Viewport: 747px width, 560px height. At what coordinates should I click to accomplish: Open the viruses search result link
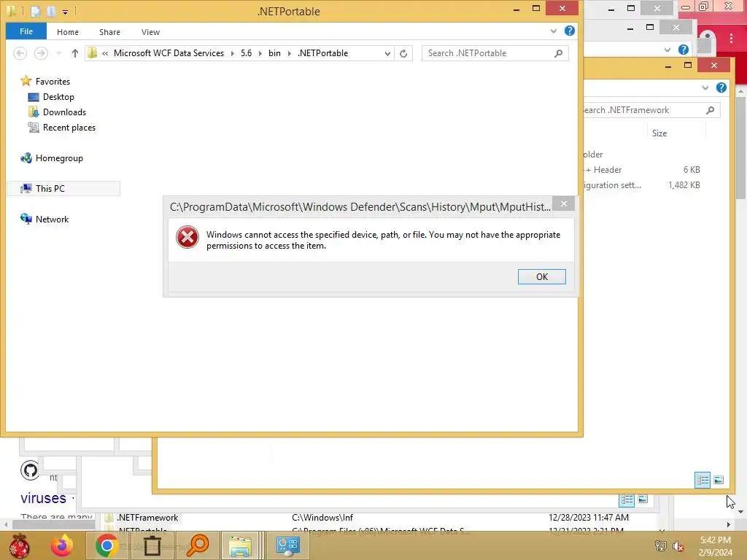[x=43, y=498]
